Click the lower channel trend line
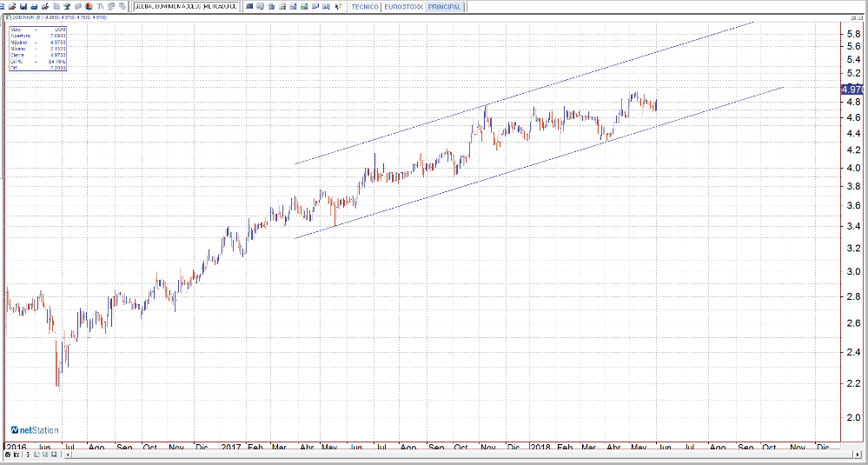868x465 pixels. click(x=521, y=167)
